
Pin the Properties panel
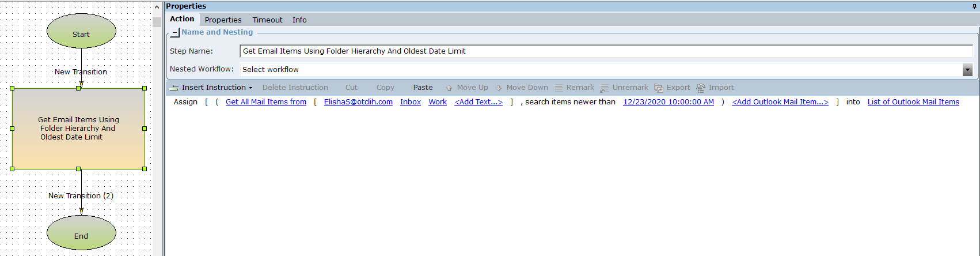(974, 6)
